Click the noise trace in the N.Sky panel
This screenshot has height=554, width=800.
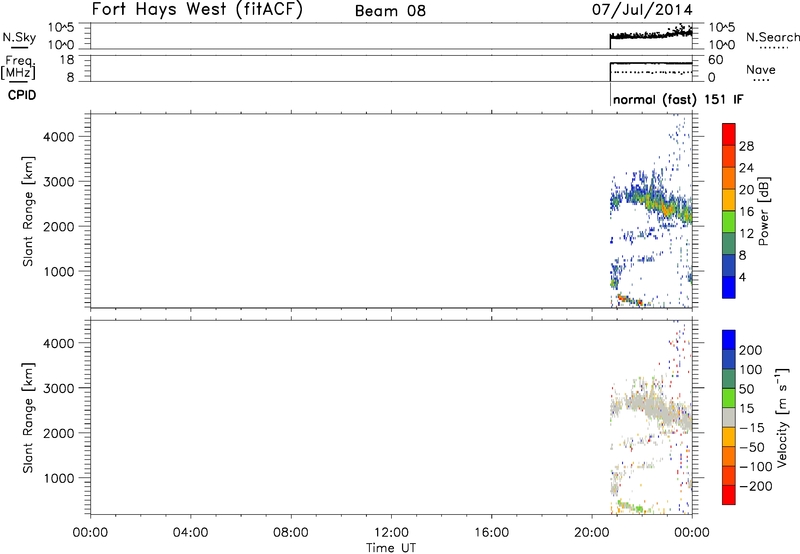pyautogui.click(x=651, y=35)
